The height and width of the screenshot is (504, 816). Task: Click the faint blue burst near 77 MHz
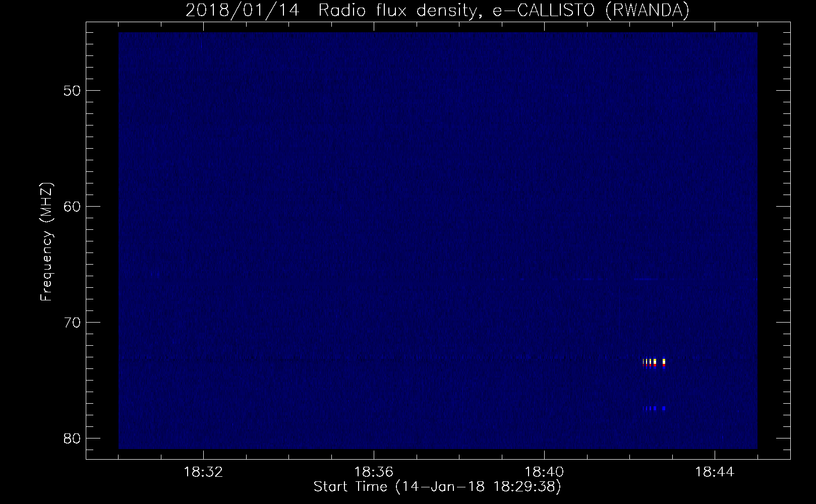coord(655,408)
